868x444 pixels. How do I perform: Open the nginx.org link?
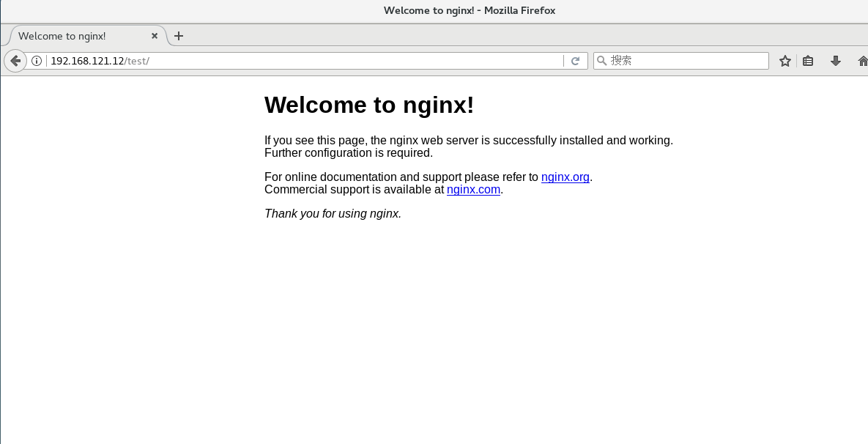(x=565, y=177)
